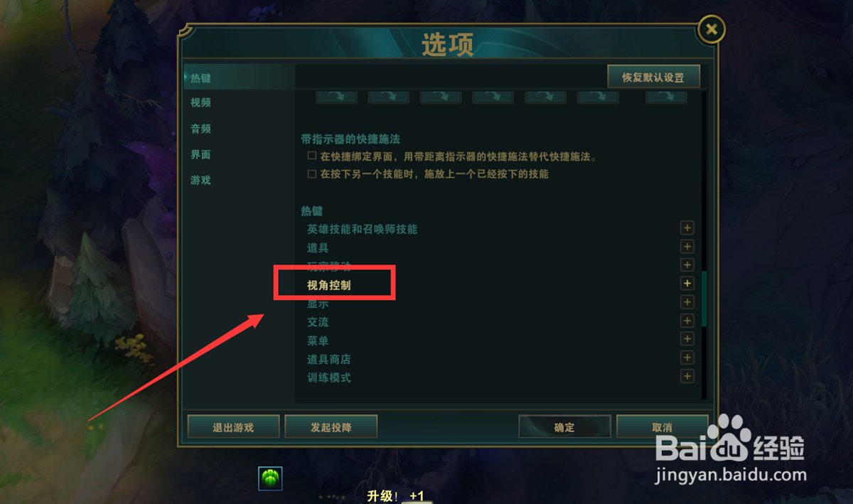853x504 pixels.
Task: Expand 交流 hotkeys plus icon
Action: tap(687, 321)
